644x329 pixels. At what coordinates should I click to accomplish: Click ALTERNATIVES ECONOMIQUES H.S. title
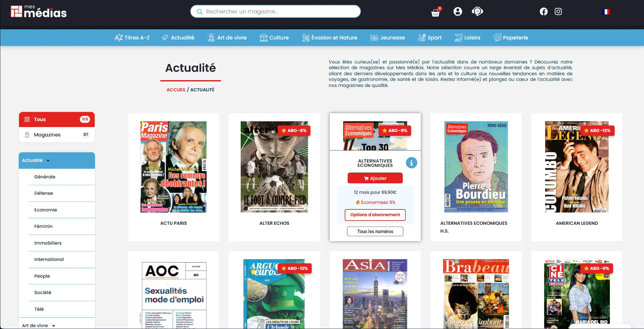(474, 227)
